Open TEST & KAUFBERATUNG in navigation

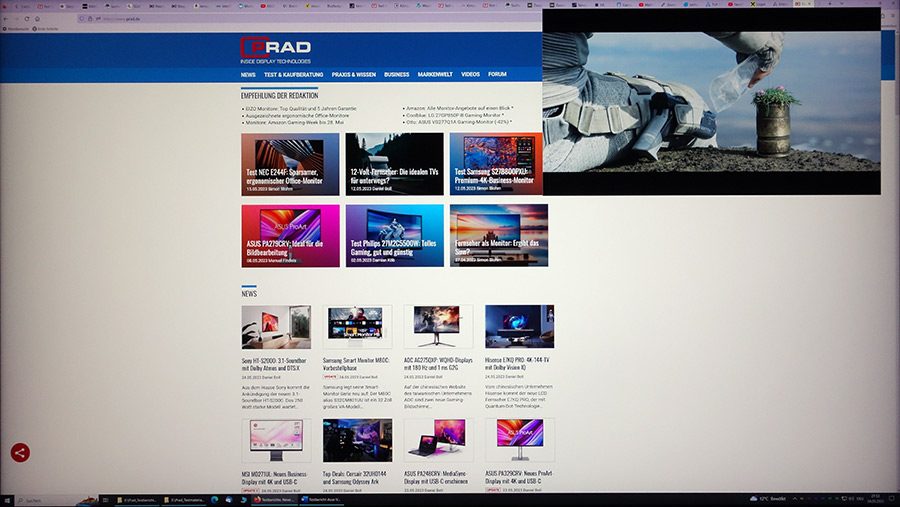pyautogui.click(x=293, y=75)
